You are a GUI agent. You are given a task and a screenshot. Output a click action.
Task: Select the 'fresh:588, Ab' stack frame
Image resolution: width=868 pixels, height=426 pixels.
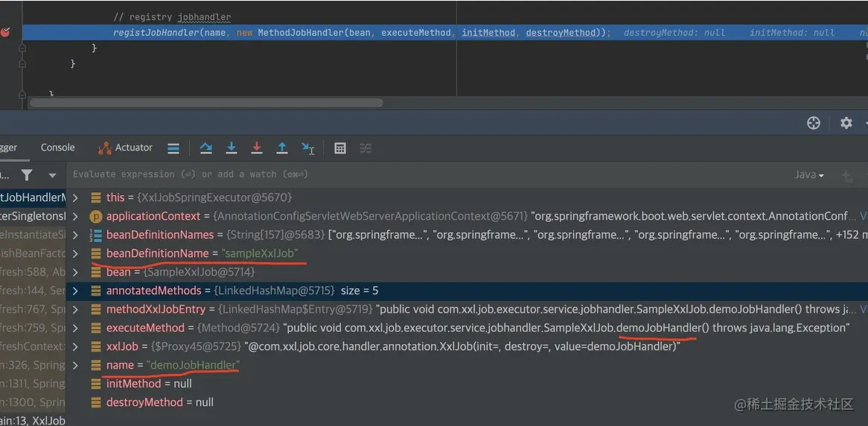(33, 272)
